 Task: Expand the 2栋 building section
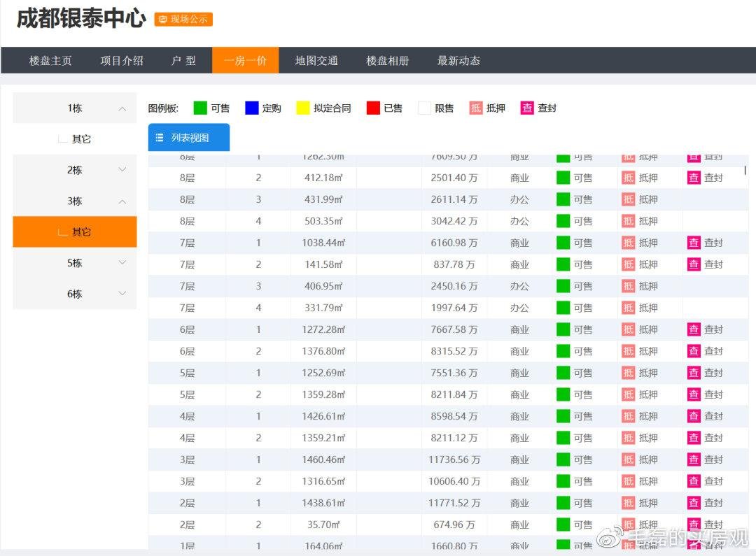pyautogui.click(x=75, y=170)
